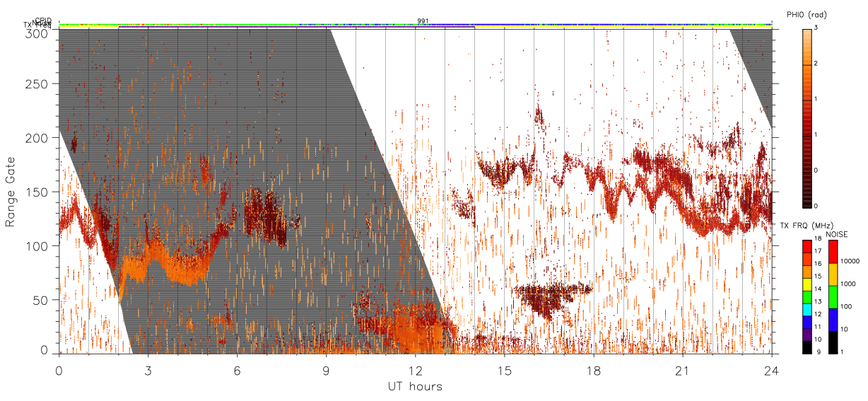This screenshot has width=868, height=401.
Task: Click the 'Range Gate' y-axis title
Action: (11, 192)
